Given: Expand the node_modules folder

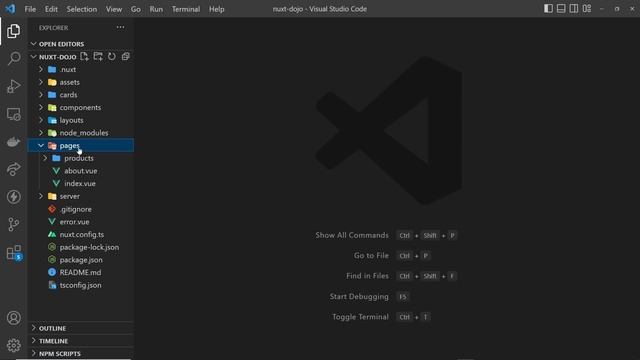Looking at the screenshot, I should click(41, 133).
